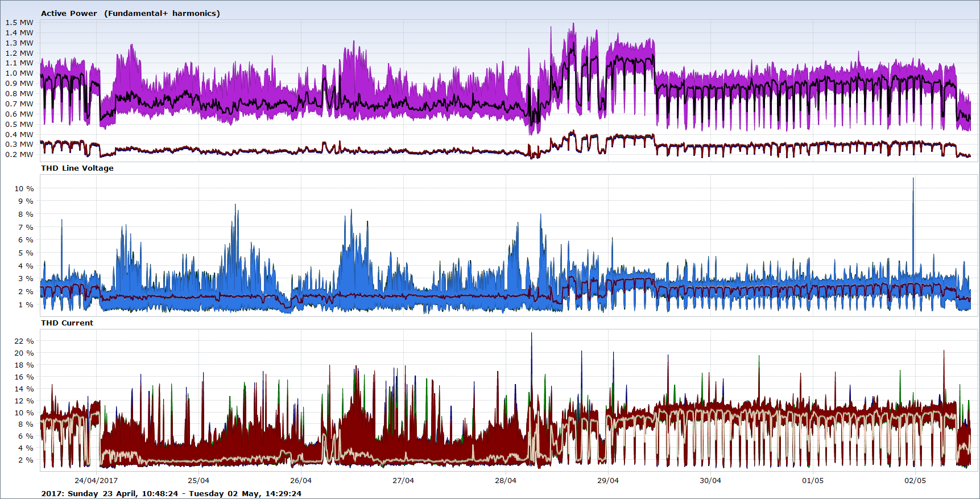Click the 0.2 MW y-axis label
The image size is (980, 499).
19,154
